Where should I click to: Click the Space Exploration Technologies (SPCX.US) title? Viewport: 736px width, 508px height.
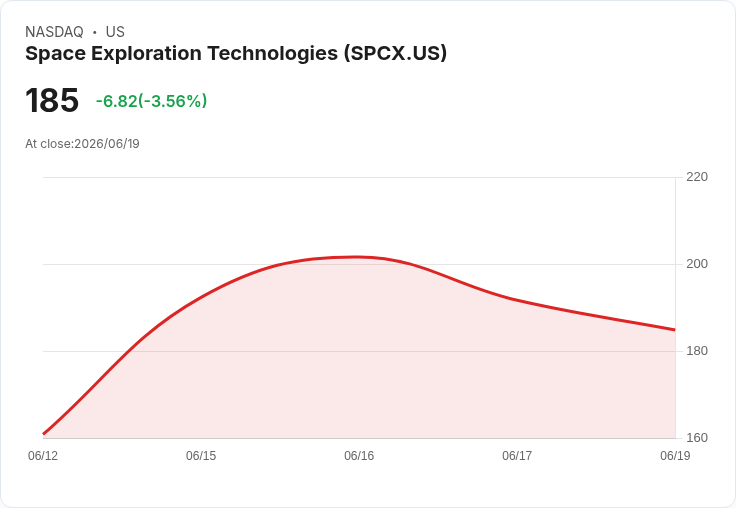(236, 54)
